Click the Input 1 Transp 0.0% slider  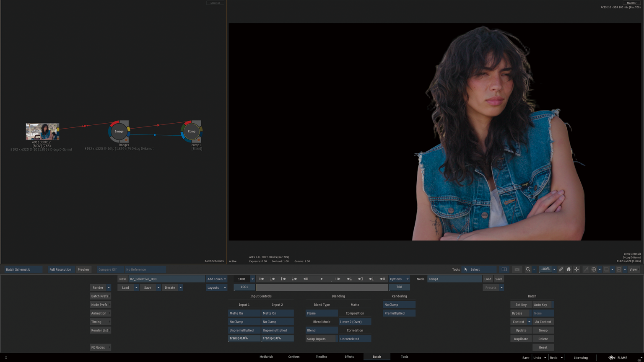click(244, 338)
